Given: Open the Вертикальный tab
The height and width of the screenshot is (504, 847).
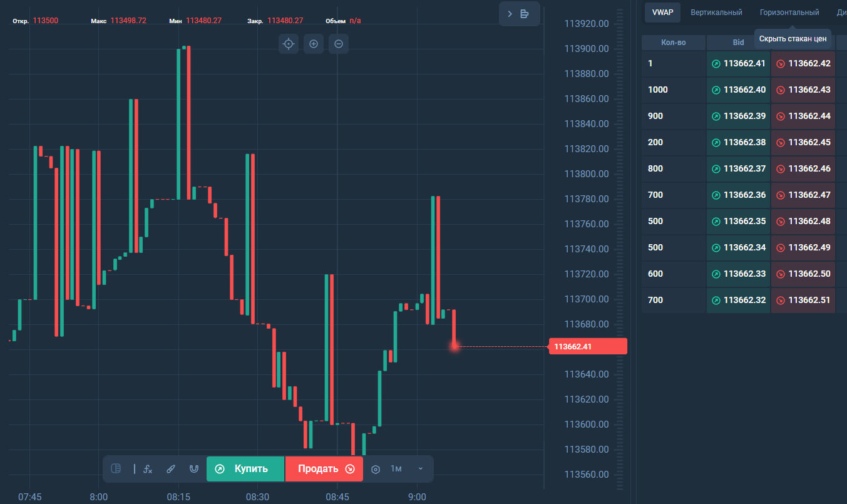Looking at the screenshot, I should click(x=716, y=13).
